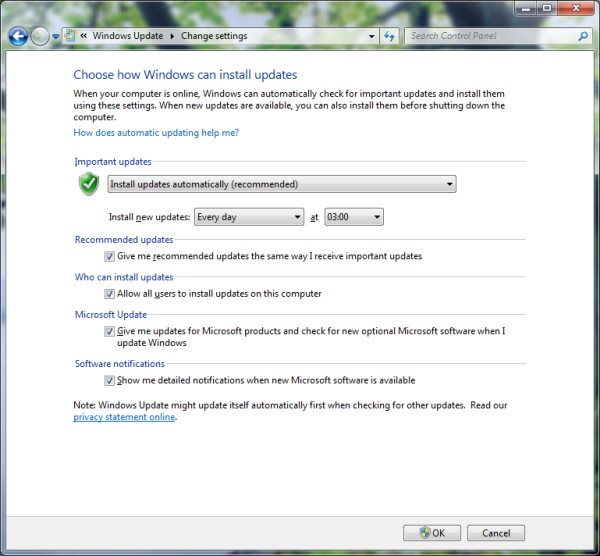Click the magnifier search icon
The height and width of the screenshot is (556, 600).
pos(583,36)
